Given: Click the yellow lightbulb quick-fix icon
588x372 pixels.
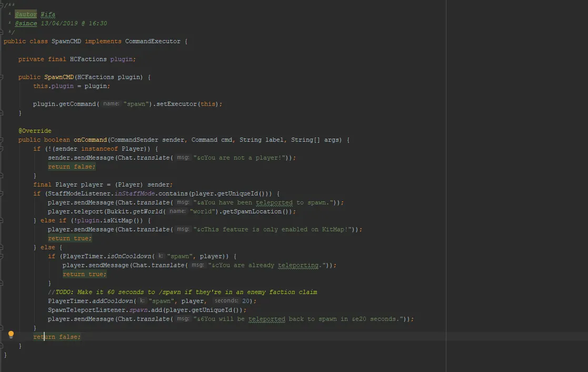Looking at the screenshot, I should (x=11, y=334).
